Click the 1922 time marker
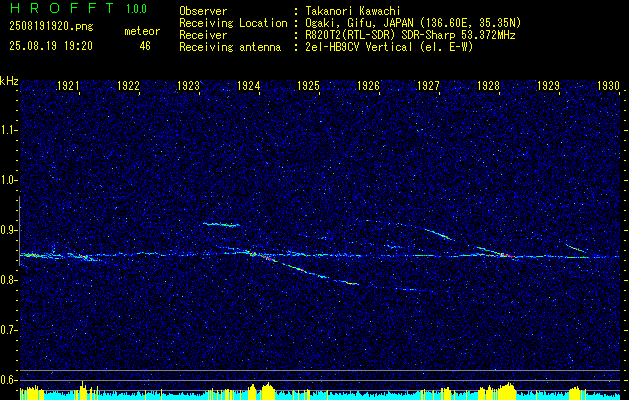629x400 pixels. click(128, 85)
